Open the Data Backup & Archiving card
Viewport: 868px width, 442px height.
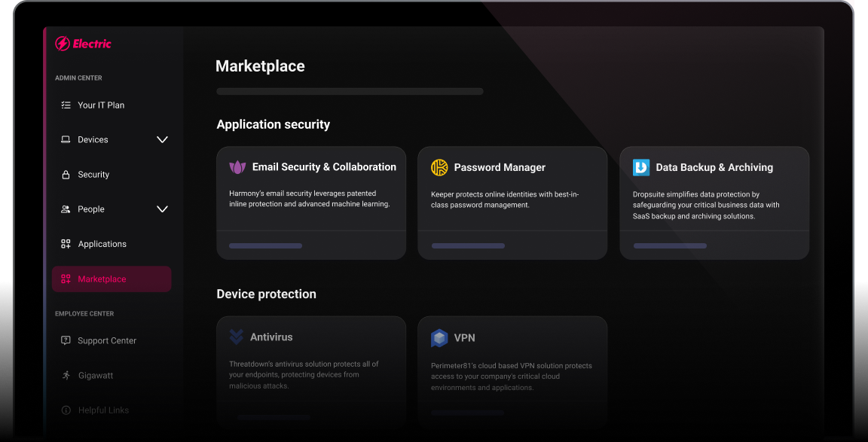click(x=714, y=203)
